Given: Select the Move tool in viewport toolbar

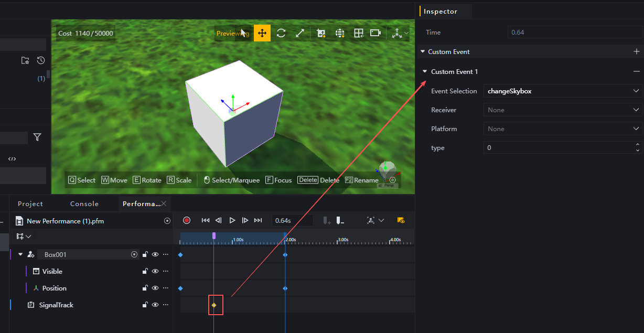Looking at the screenshot, I should click(262, 33).
